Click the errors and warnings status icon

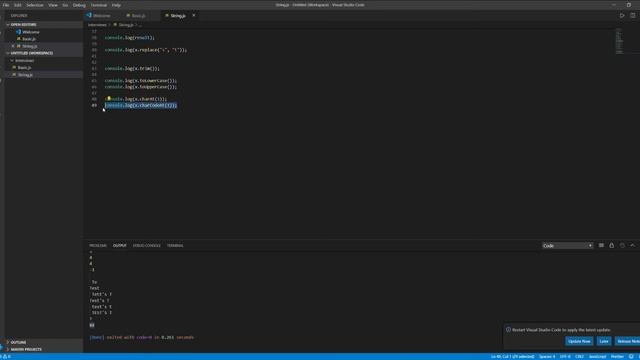coord(6,357)
